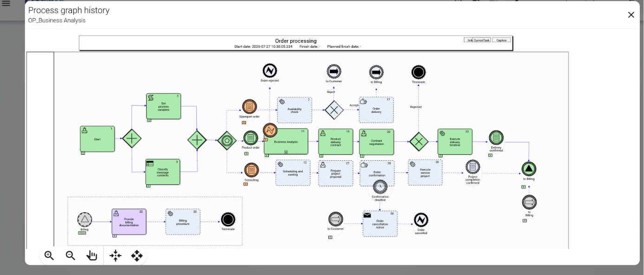Viewport: 644px width, 275px height.
Task: Click the CurrentTask button in header
Action: pyautogui.click(x=481, y=40)
